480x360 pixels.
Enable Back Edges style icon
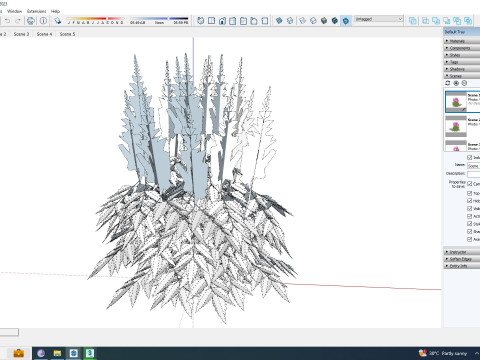(x=290, y=21)
